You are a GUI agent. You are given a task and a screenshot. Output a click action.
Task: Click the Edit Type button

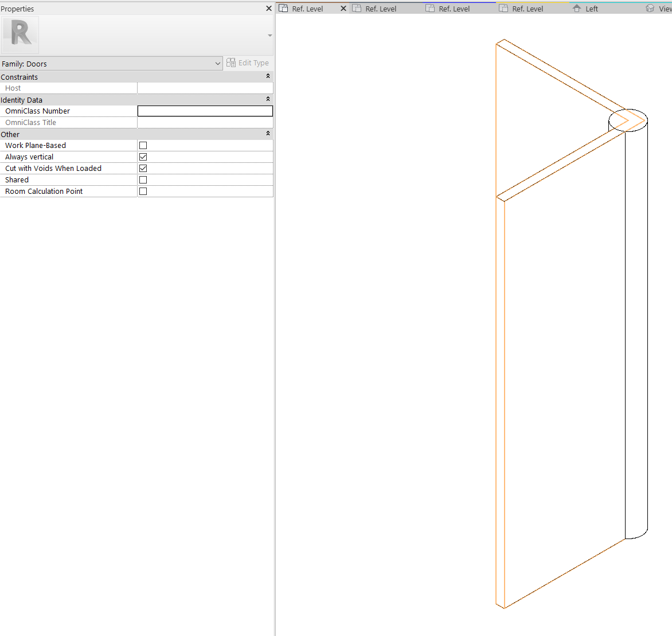[253, 63]
